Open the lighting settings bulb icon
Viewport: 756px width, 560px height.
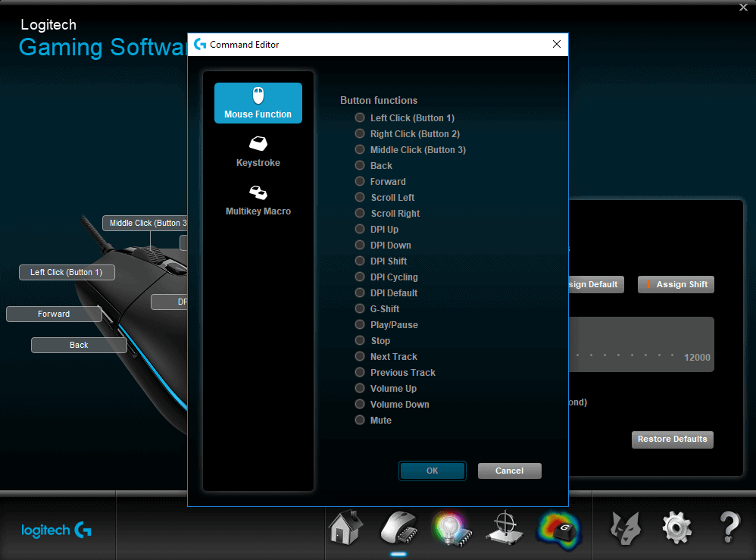point(451,529)
